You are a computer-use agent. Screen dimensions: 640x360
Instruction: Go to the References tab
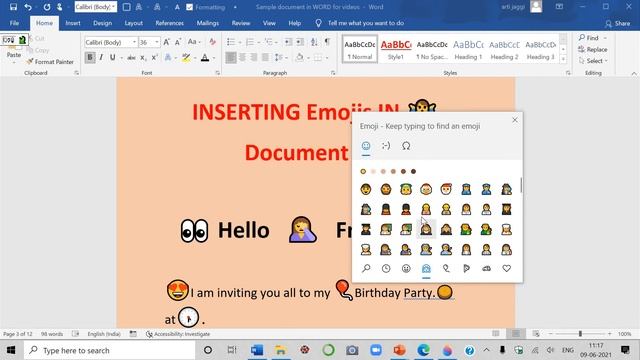169,23
